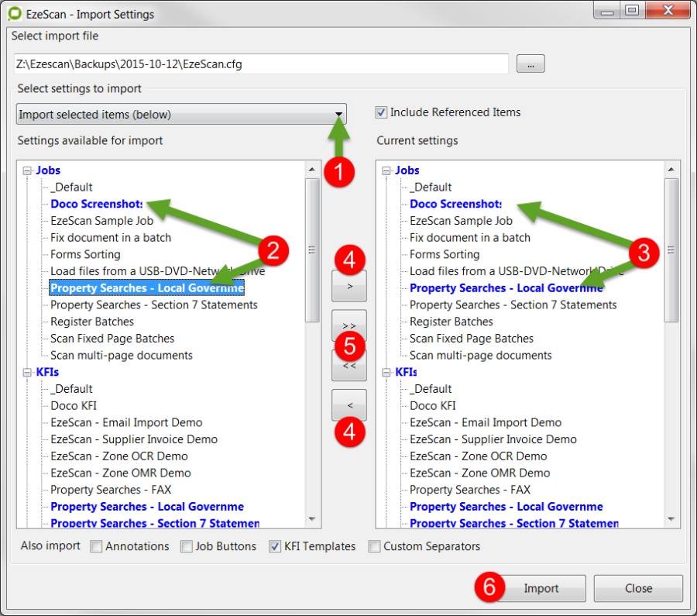Collapse the KFIs node in Current settings
The image size is (697, 616).
pyautogui.click(x=386, y=373)
